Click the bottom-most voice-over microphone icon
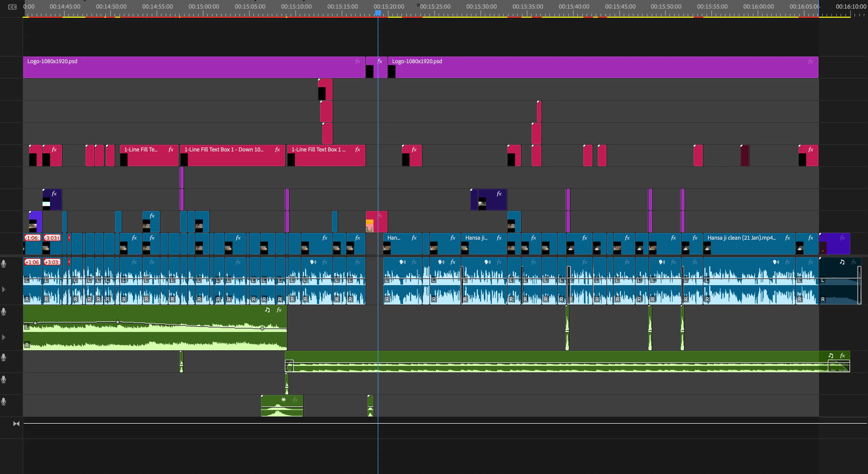The image size is (868, 474). pyautogui.click(x=4, y=401)
